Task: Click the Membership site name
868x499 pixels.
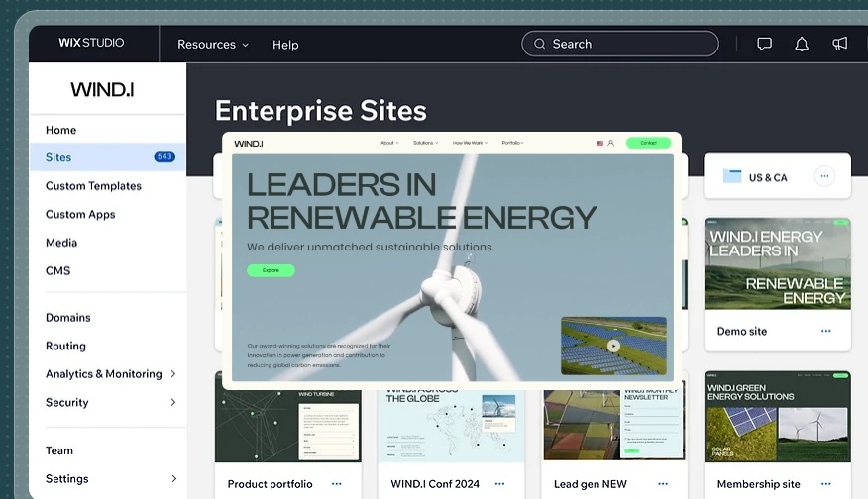Action: click(758, 484)
